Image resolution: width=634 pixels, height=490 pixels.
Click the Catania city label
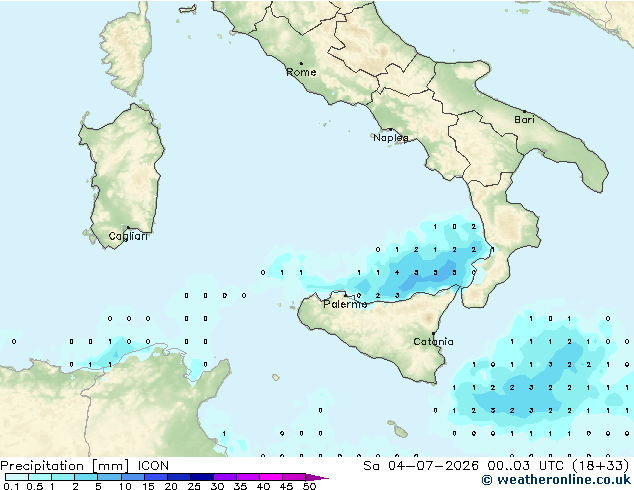(x=433, y=342)
